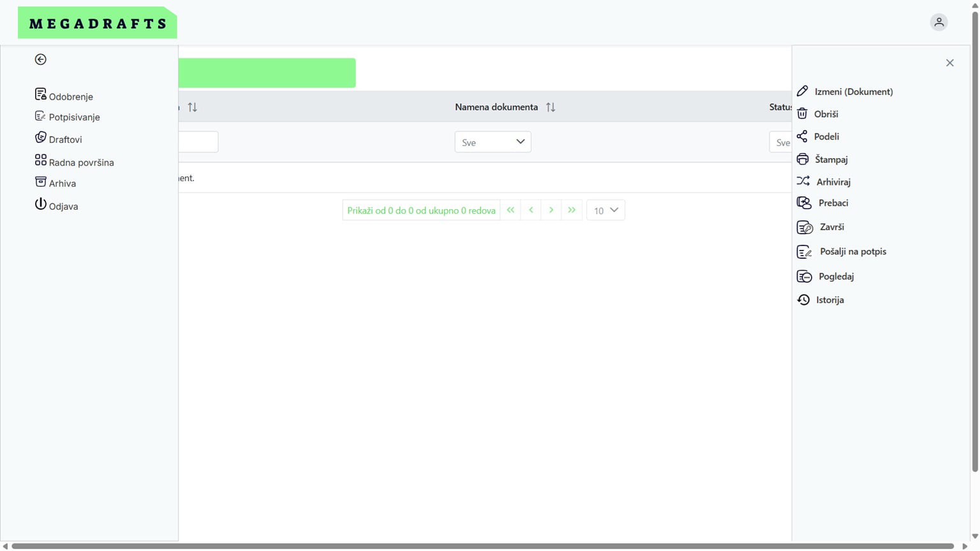Click the Završi action
980x551 pixels.
(x=831, y=227)
